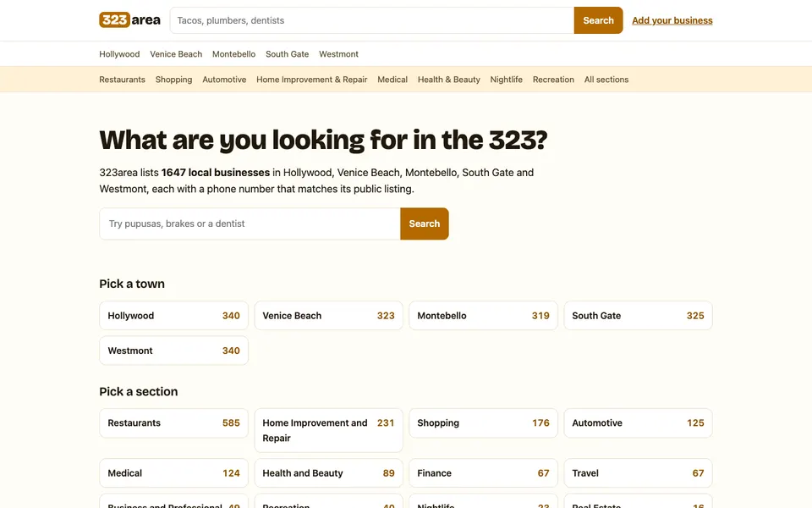Click the Search button in the header bar
Image resolution: width=812 pixels, height=508 pixels.
pos(598,20)
